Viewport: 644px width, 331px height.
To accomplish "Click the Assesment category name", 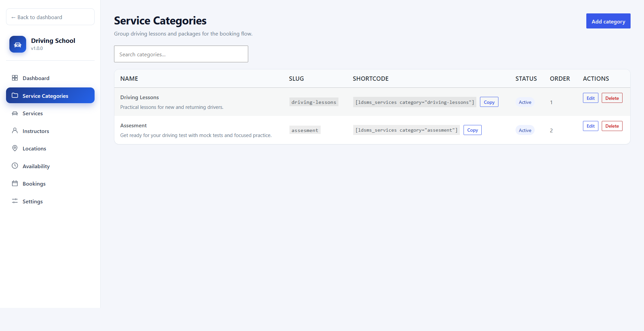I will [133, 125].
